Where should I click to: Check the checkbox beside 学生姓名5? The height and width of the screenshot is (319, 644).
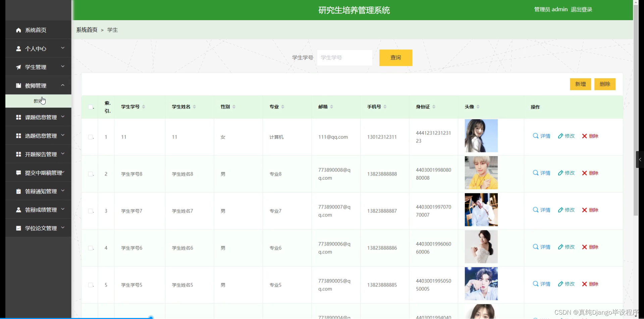click(x=90, y=285)
